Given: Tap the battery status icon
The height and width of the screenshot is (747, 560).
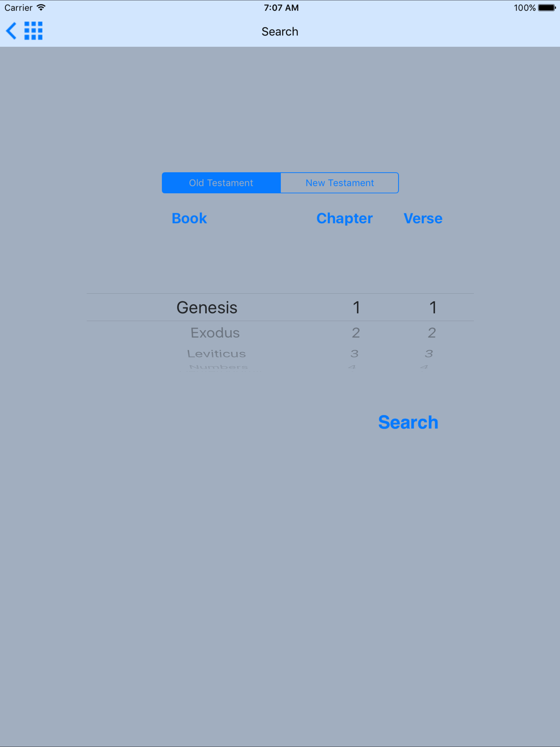Looking at the screenshot, I should 547,8.
